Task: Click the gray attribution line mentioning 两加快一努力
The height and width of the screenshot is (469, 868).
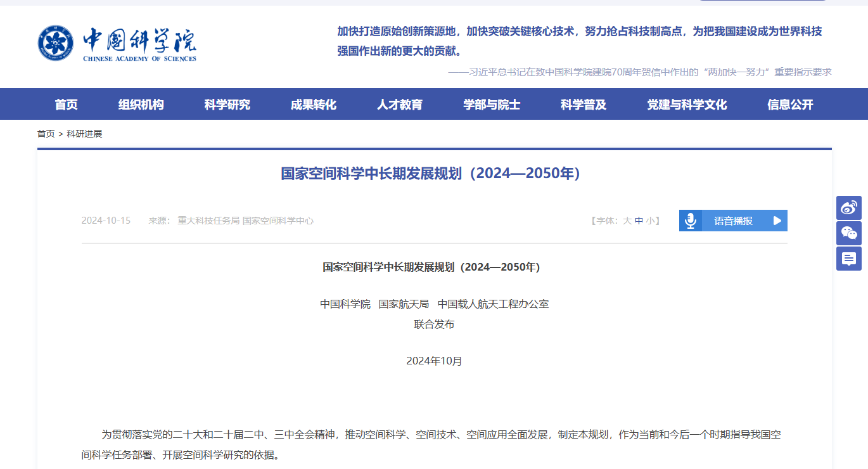Action: [640, 72]
